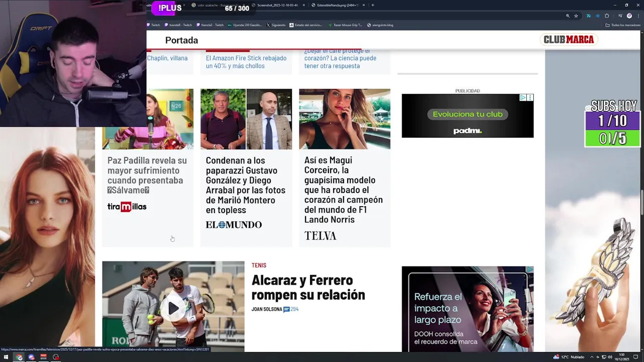Image resolution: width=644 pixels, height=362 pixels.
Task: Expand the hidden system tray icons
Action: (592, 357)
